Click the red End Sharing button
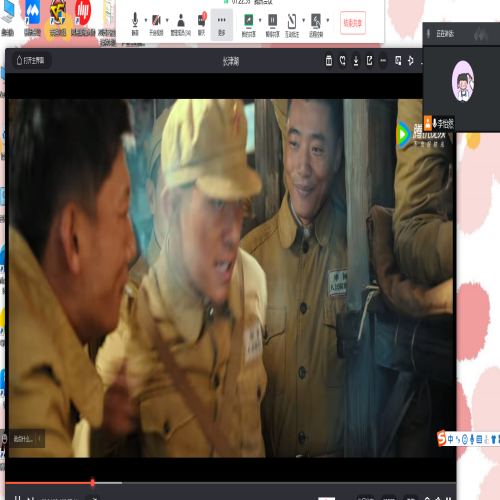This screenshot has width=500, height=500. click(x=353, y=23)
